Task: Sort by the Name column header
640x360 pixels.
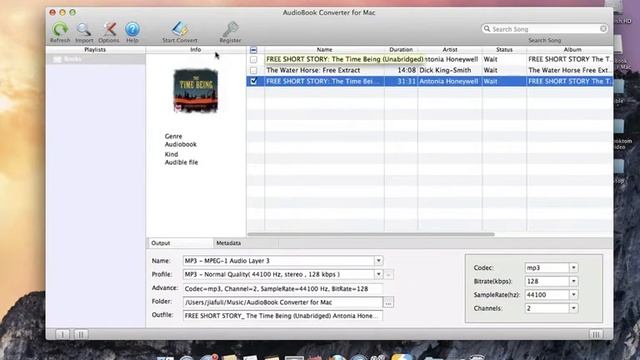Action: pos(324,49)
